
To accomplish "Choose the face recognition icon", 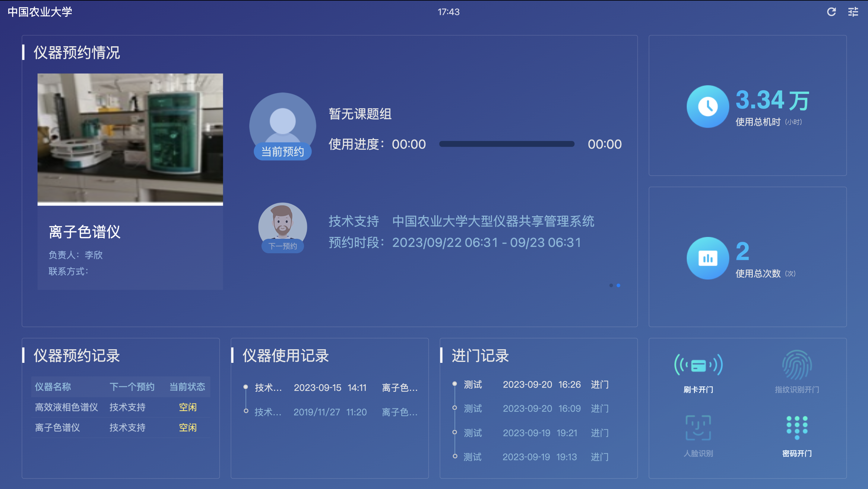I will pyautogui.click(x=698, y=428).
